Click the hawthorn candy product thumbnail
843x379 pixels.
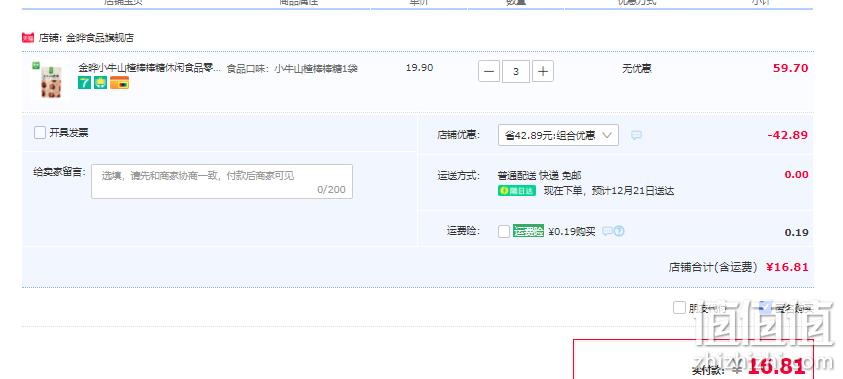pyautogui.click(x=51, y=82)
